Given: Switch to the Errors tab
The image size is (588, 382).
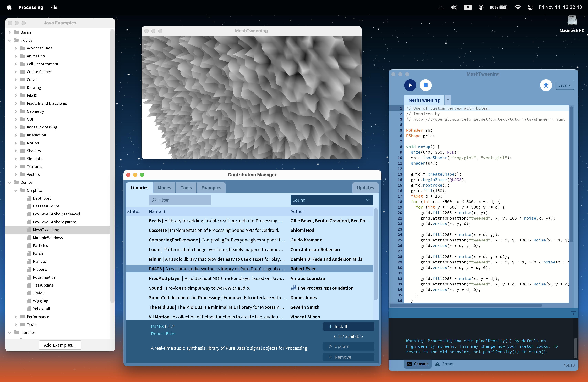Looking at the screenshot, I should coord(444,364).
